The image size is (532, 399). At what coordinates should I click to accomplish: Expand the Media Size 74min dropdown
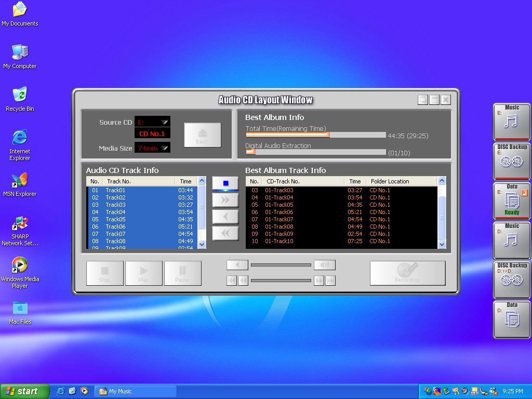point(164,148)
